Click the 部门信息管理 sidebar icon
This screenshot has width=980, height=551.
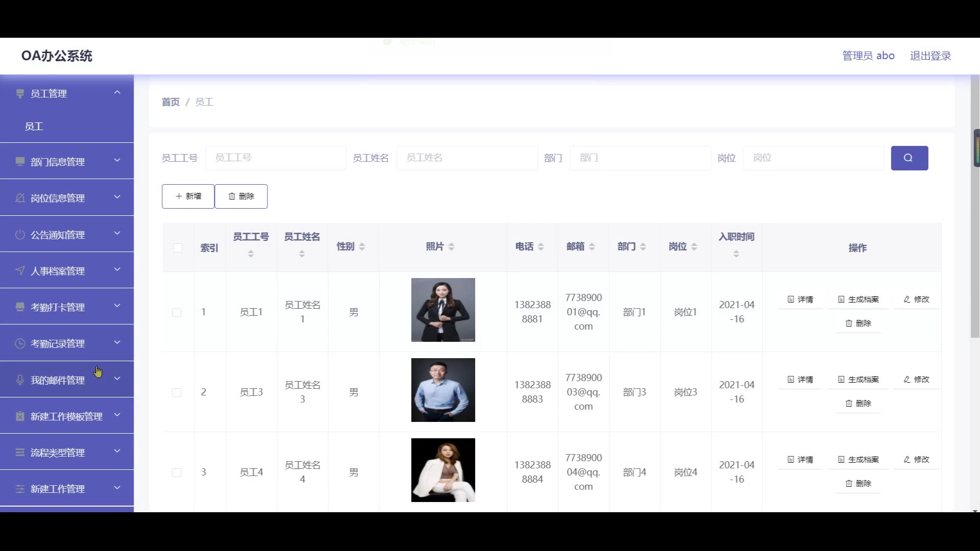20,162
